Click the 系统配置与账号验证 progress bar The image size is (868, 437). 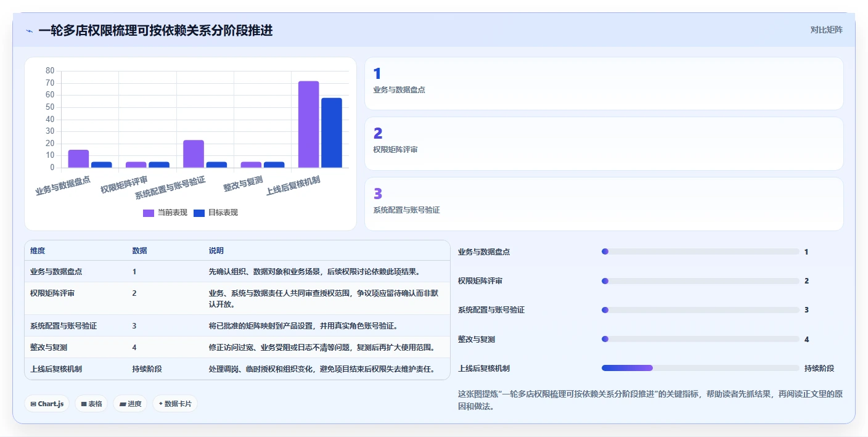pyautogui.click(x=700, y=309)
